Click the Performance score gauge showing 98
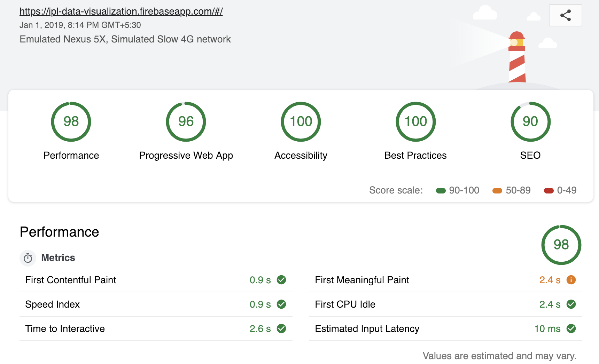 (71, 121)
